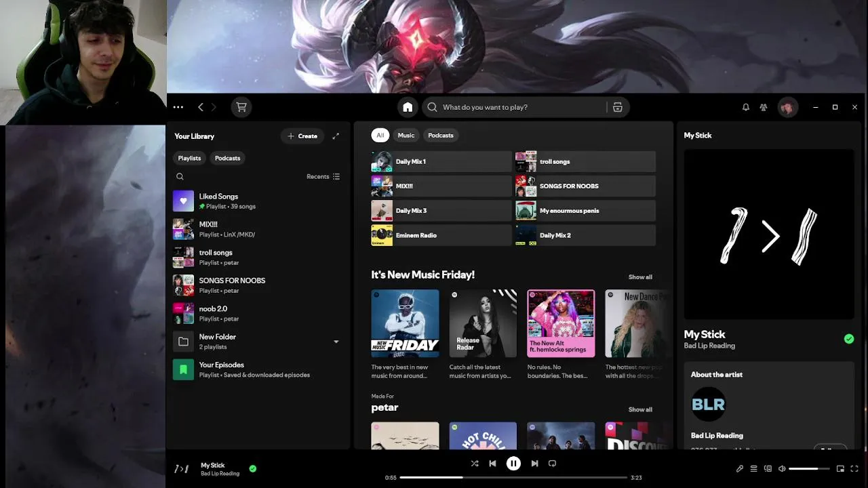Show all for New Music Friday
This screenshot has width=868, height=488.
640,277
